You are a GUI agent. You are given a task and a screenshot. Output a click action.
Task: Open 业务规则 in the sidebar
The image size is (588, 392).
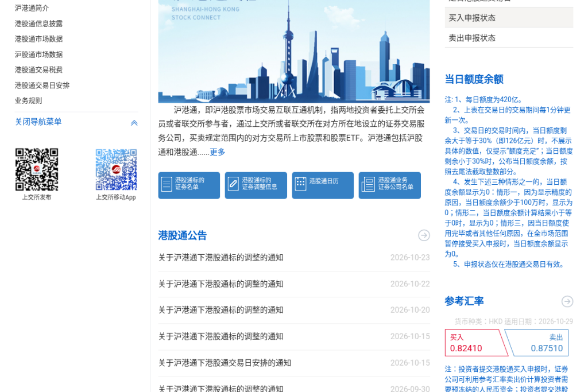(x=29, y=101)
